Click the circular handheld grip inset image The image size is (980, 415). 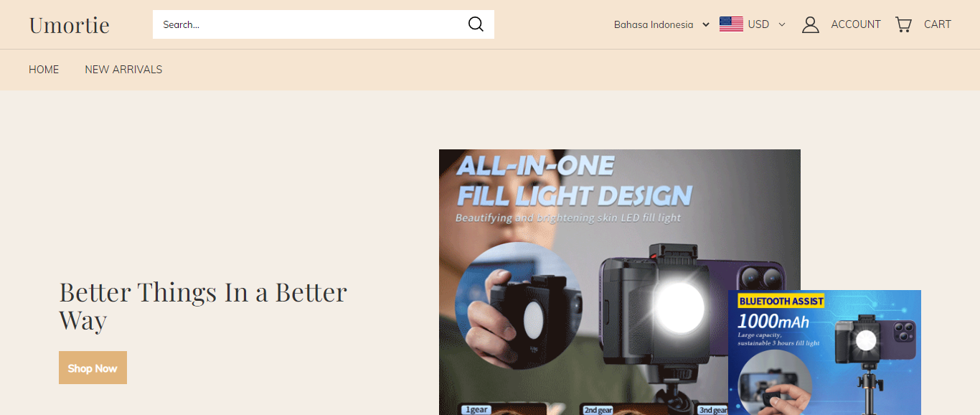519,306
